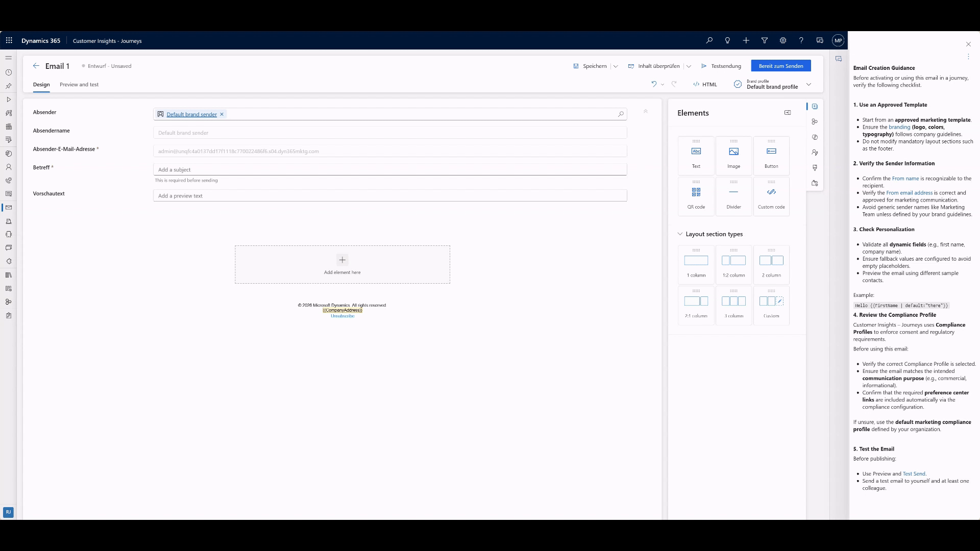The width and height of the screenshot is (980, 551).
Task: Click the Undo dropdown arrow
Action: (x=662, y=84)
